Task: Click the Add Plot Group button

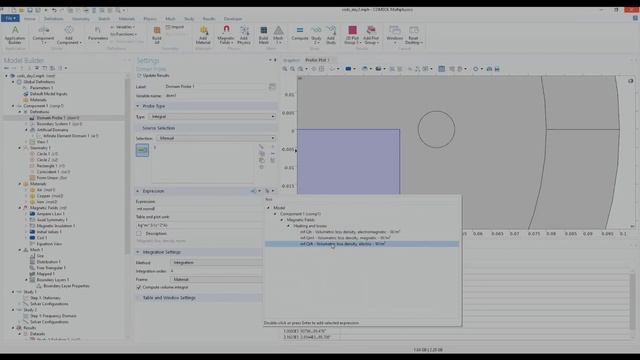Action: (x=371, y=35)
